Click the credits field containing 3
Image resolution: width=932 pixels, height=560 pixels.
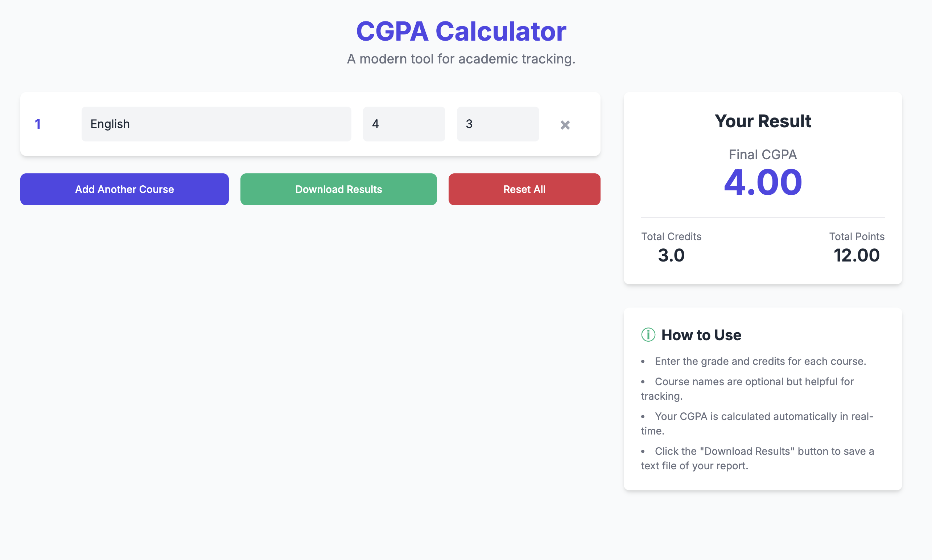pyautogui.click(x=498, y=123)
